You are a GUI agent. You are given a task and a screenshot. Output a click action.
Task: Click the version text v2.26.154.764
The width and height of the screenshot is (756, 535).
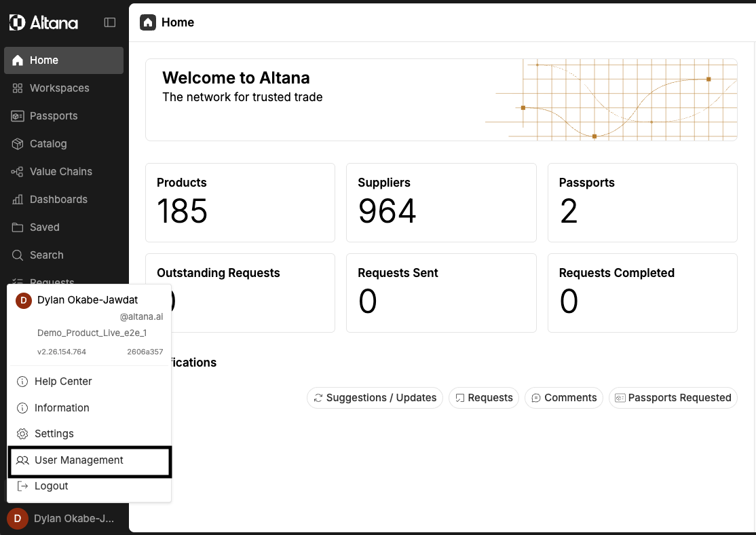(62, 352)
